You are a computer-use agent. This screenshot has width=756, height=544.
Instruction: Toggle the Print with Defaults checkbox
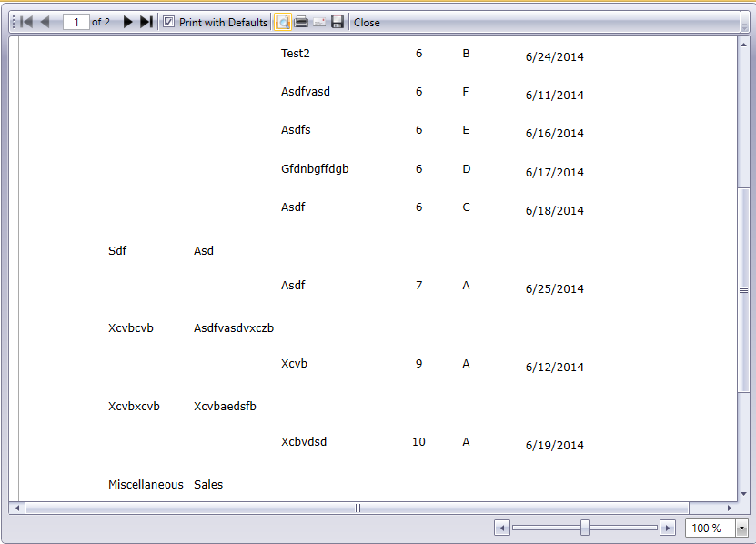click(x=168, y=22)
